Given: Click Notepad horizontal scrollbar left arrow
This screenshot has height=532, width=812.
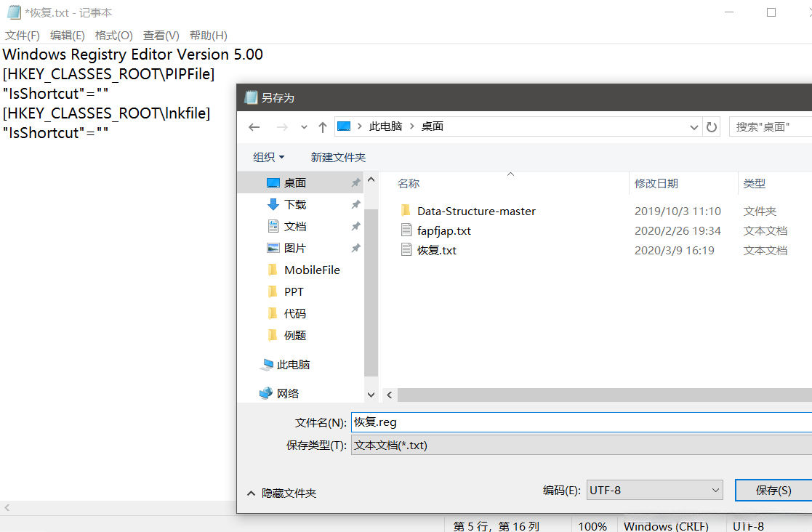Looking at the screenshot, I should click(7, 508).
